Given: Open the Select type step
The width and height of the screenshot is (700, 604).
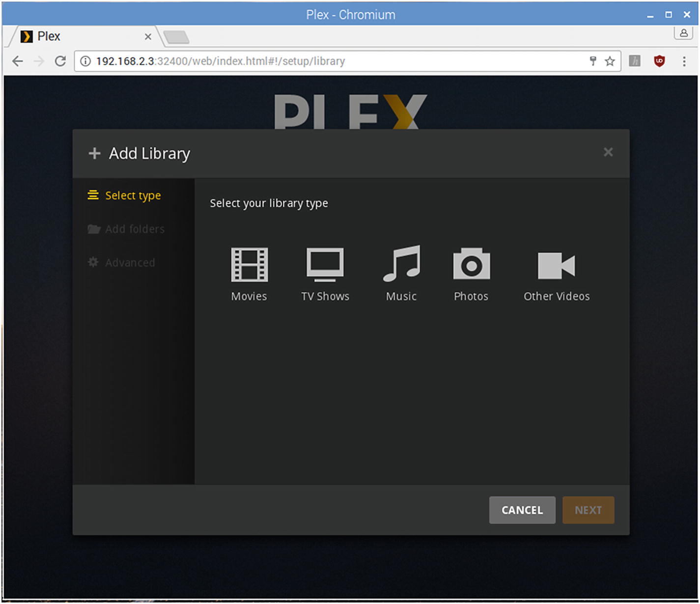Looking at the screenshot, I should 124,195.
